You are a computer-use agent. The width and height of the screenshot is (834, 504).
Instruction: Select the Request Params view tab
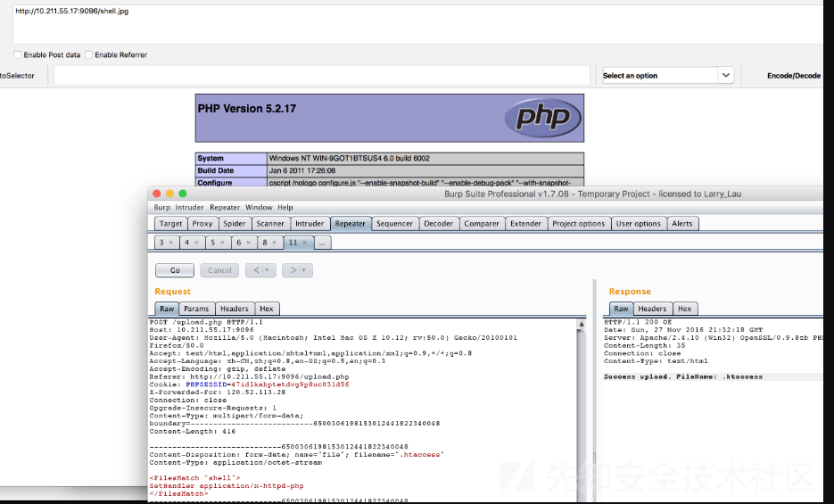tap(196, 309)
